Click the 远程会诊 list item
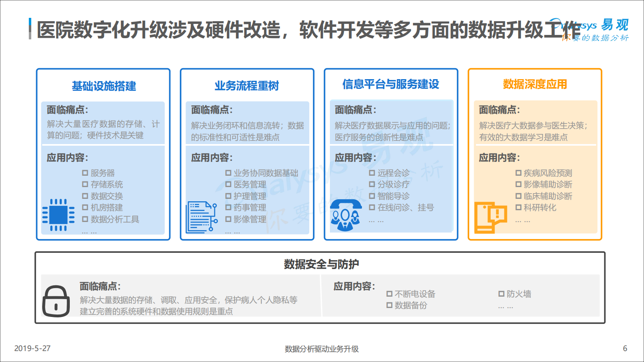Screen dimensions: 644x362 pyautogui.click(x=390, y=173)
